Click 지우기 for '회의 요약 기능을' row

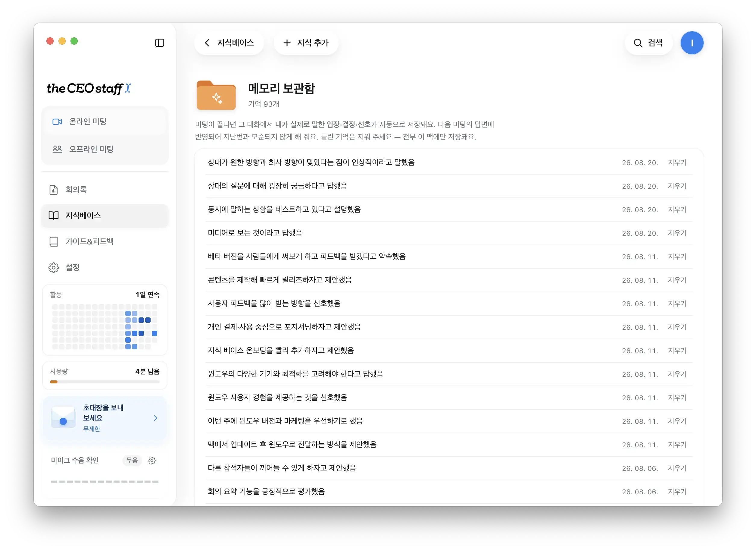point(677,492)
